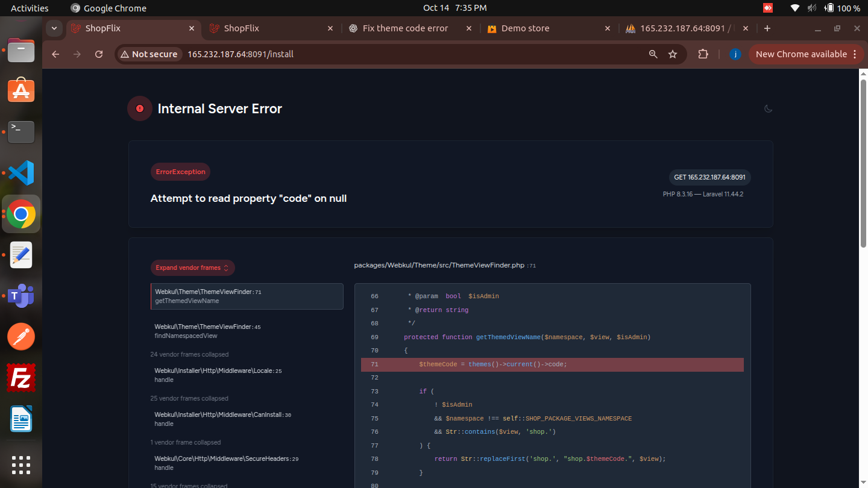Open Postman from the dock
Screen dimensions: 868x488
tap(21, 337)
